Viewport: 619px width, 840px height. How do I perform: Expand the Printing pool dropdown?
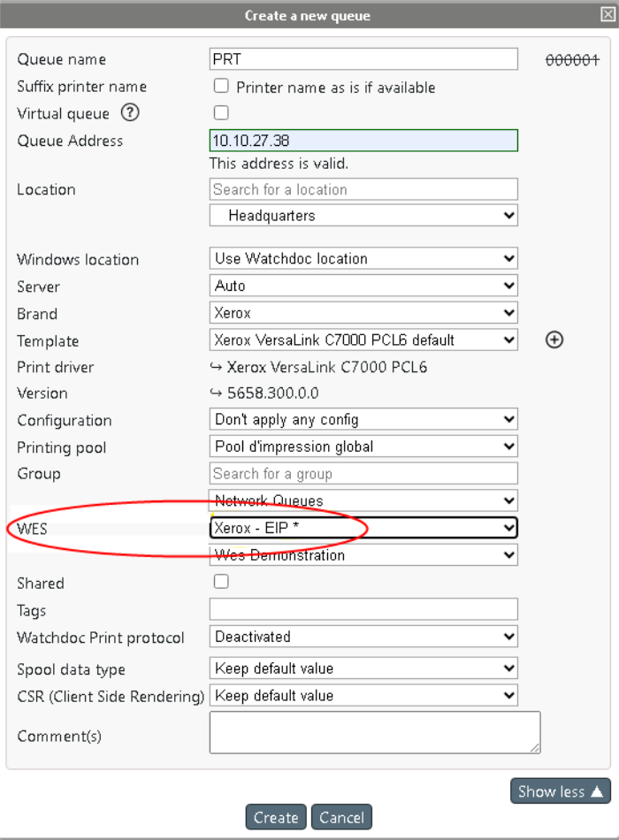point(363,447)
